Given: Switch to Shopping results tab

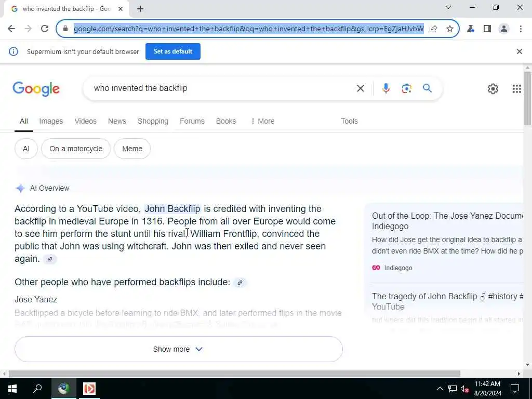Looking at the screenshot, I should click(x=153, y=121).
